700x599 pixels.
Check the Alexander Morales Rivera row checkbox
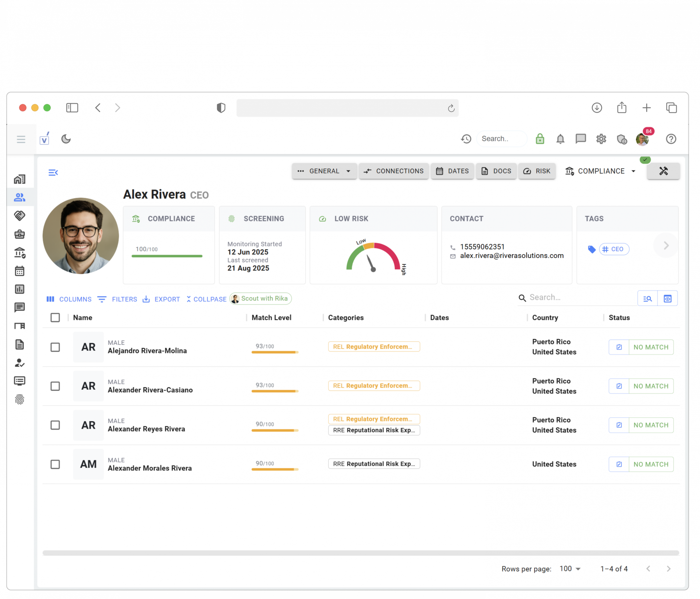(x=55, y=464)
